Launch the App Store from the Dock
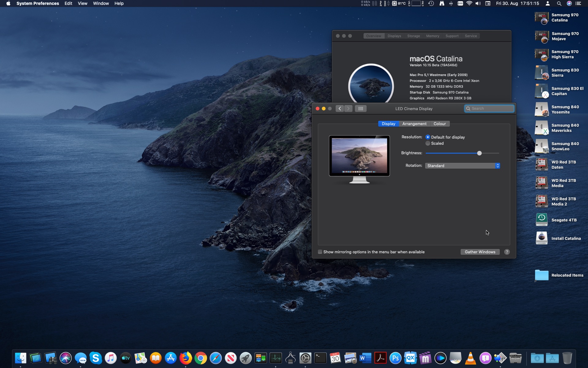Viewport: 588px width, 368px height. [x=171, y=358]
